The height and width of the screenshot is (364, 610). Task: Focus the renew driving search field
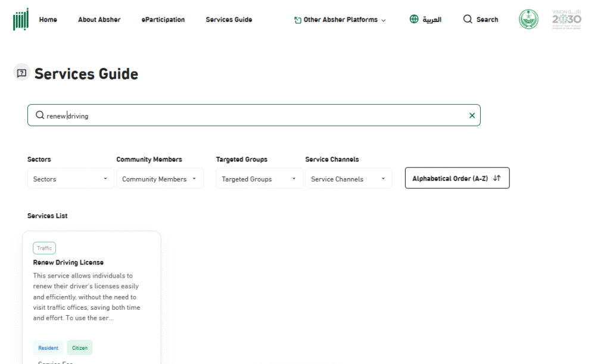click(x=254, y=115)
